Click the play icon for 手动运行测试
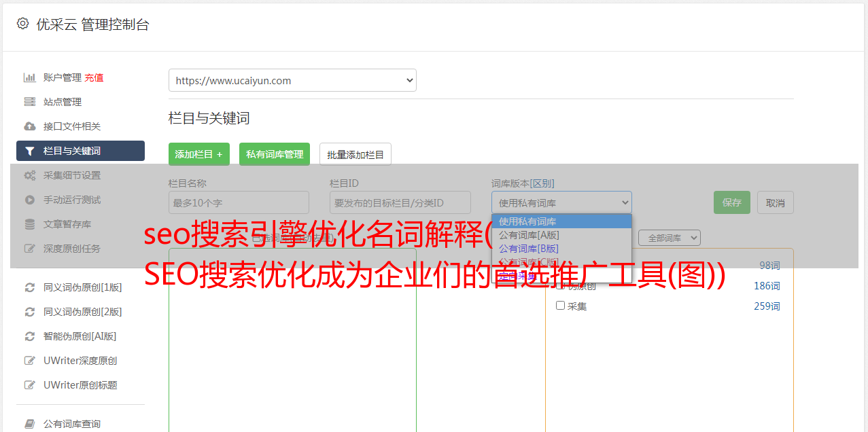The width and height of the screenshot is (868, 432). tap(30, 200)
